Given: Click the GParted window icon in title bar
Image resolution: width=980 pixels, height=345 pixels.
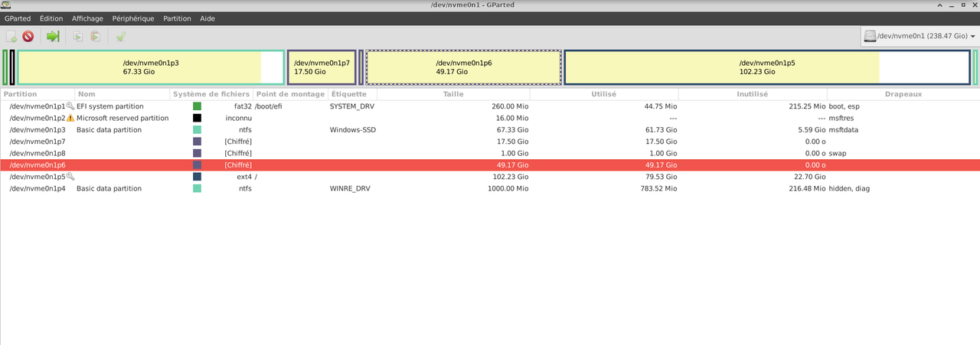Looking at the screenshot, I should coord(6,5).
